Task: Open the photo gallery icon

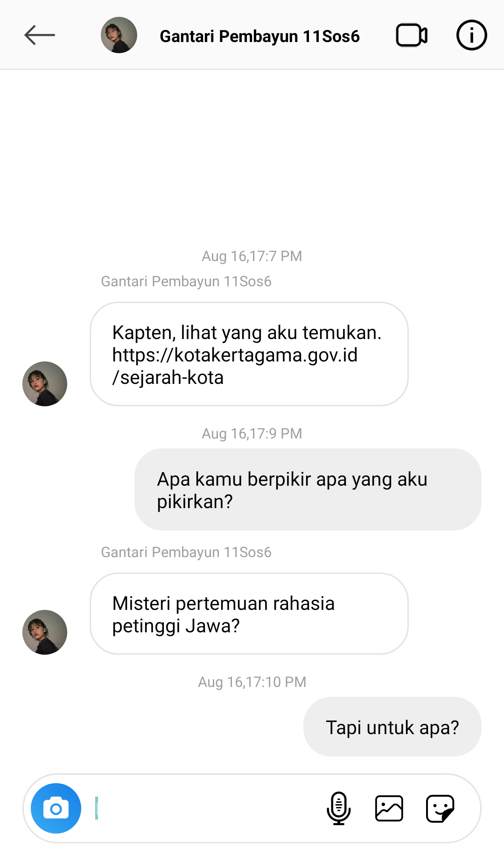Action: tap(389, 808)
